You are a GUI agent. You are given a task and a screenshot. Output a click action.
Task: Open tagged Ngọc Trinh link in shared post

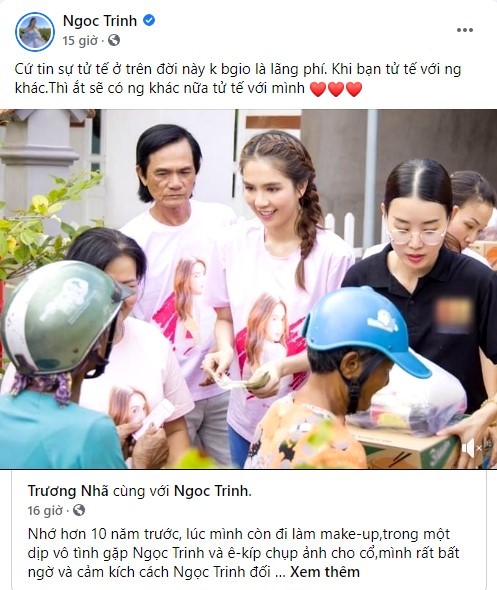tap(212, 491)
